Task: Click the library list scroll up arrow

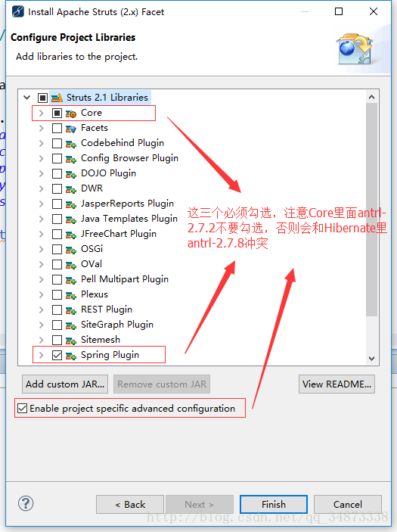Action: (371, 98)
